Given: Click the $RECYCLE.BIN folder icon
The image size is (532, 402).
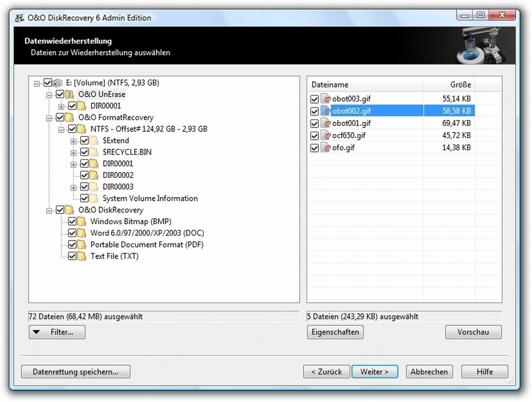Looking at the screenshot, I should click(94, 152).
